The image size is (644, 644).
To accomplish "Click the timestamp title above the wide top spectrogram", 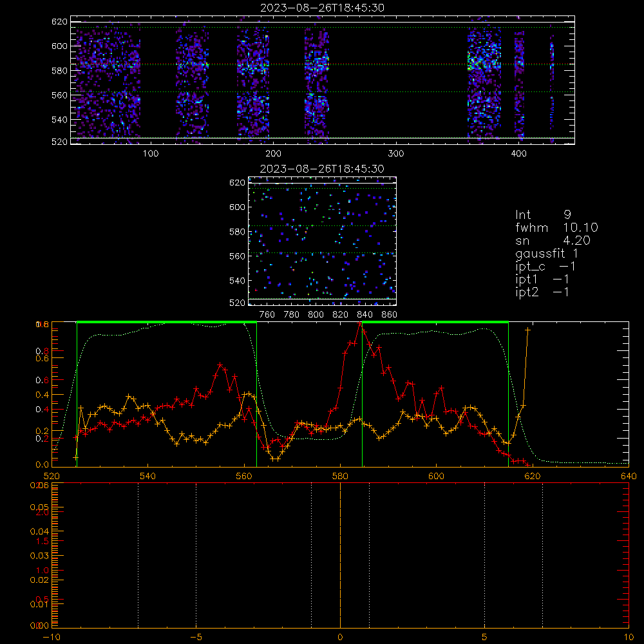I will point(322,8).
